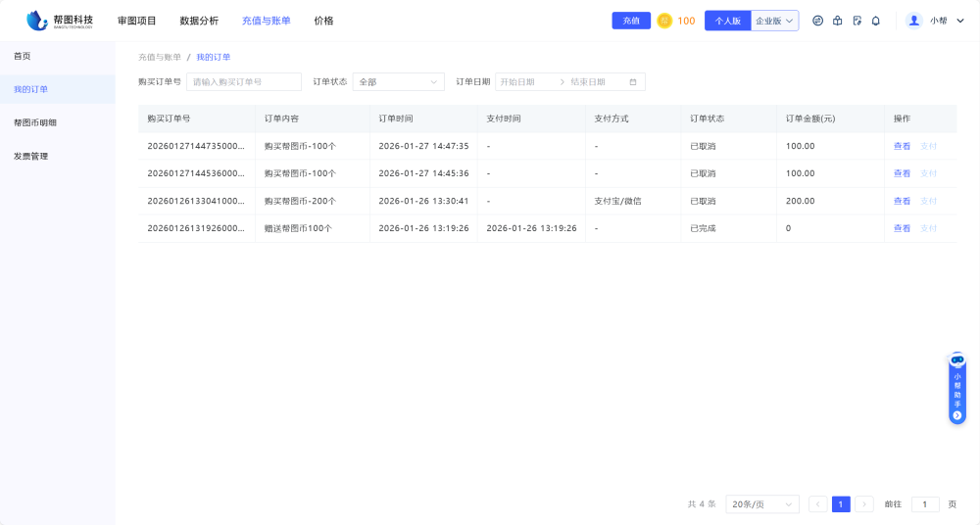Switch to 个人版 edition

pos(727,21)
